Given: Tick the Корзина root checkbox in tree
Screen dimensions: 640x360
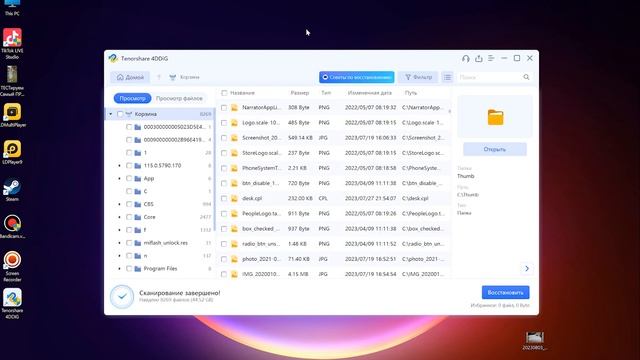Looking at the screenshot, I should [120, 114].
